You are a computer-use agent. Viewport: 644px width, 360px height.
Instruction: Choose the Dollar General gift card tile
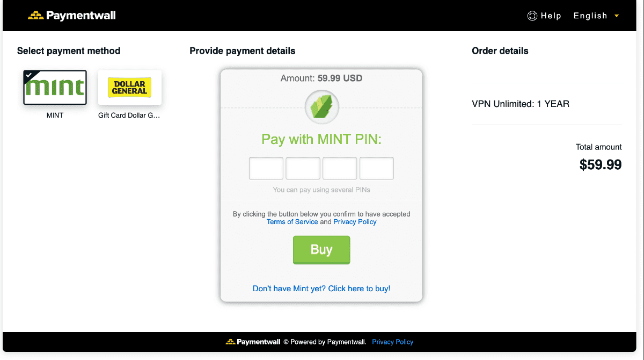[130, 88]
